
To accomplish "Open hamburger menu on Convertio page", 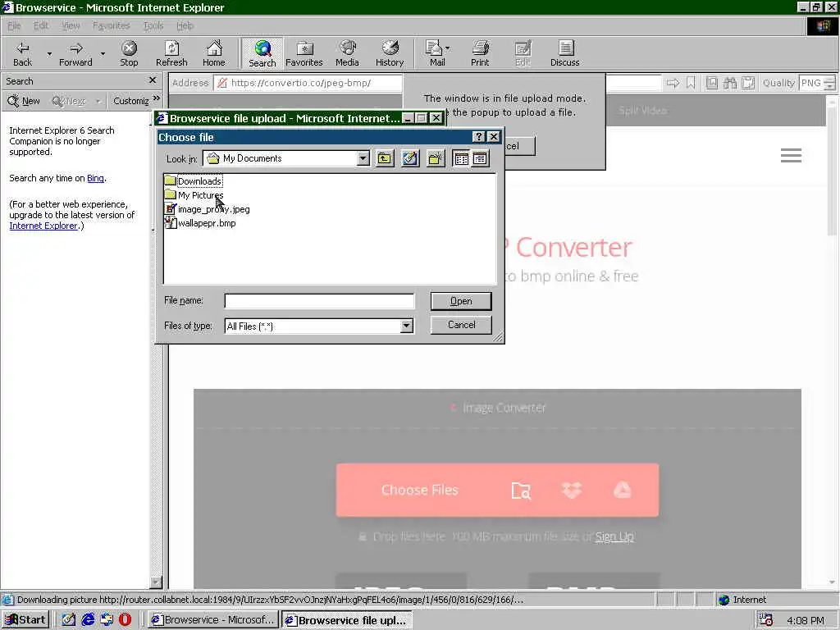I will (791, 156).
